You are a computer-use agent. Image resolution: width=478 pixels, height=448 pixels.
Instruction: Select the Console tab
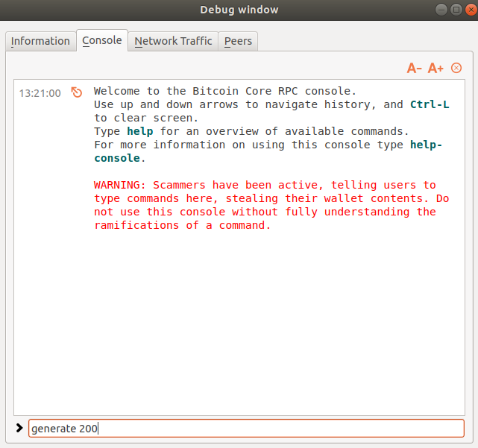coord(102,40)
